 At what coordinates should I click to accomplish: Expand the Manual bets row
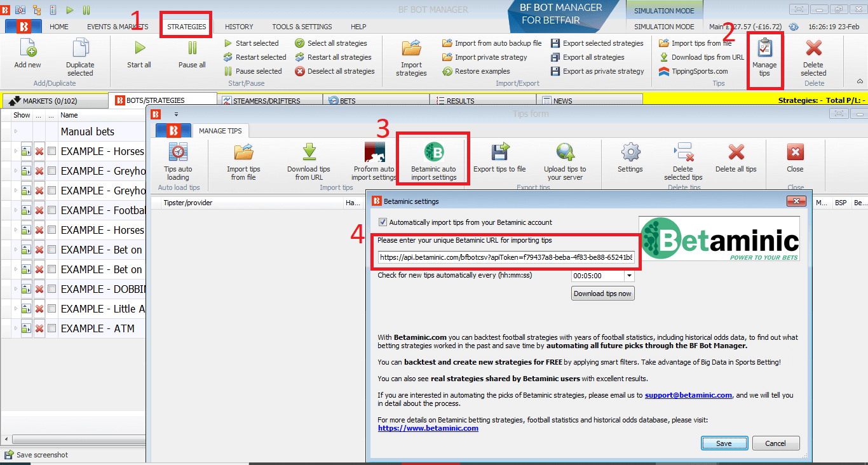[x=16, y=131]
